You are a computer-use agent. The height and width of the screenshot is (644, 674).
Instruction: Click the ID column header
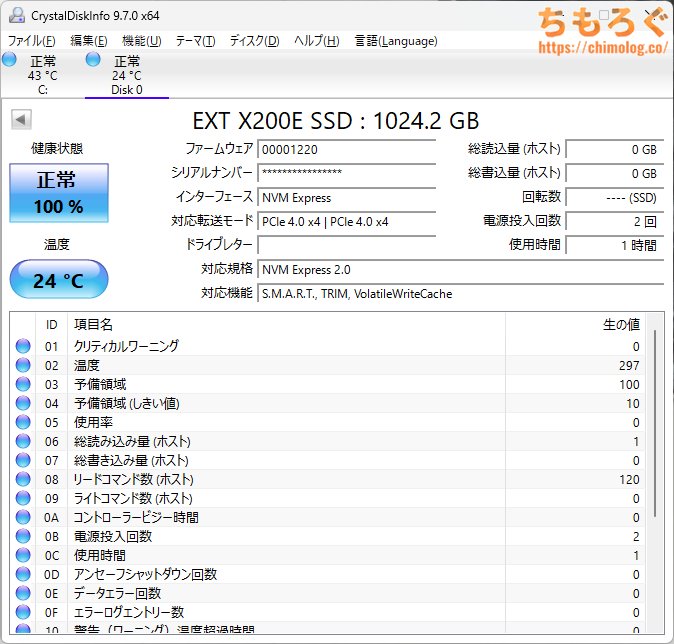[x=51, y=325]
